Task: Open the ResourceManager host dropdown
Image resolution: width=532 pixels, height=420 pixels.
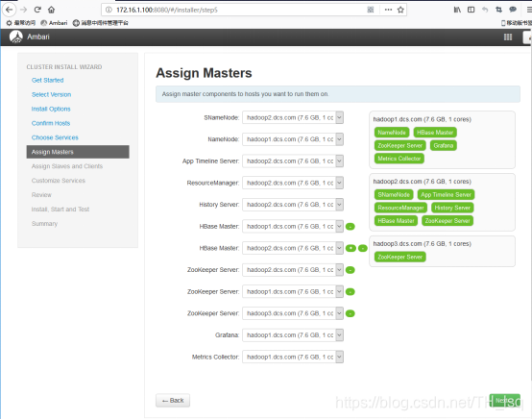Action: pos(293,183)
